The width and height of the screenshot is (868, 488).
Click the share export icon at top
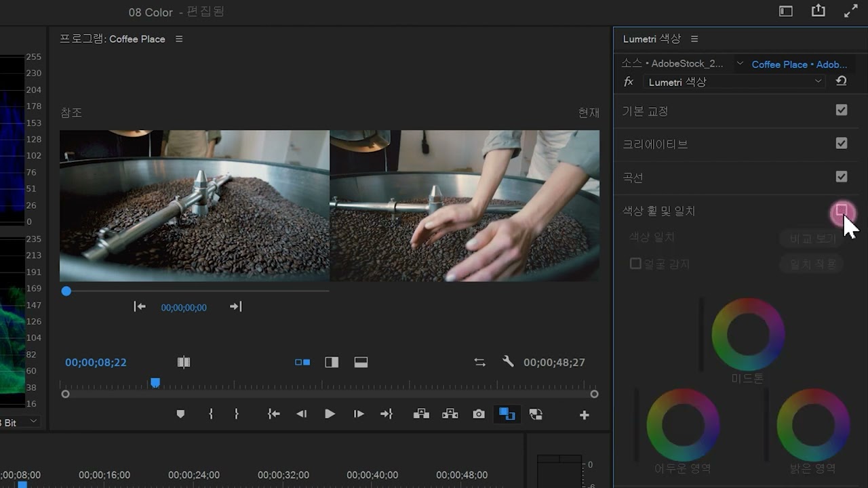(x=818, y=11)
